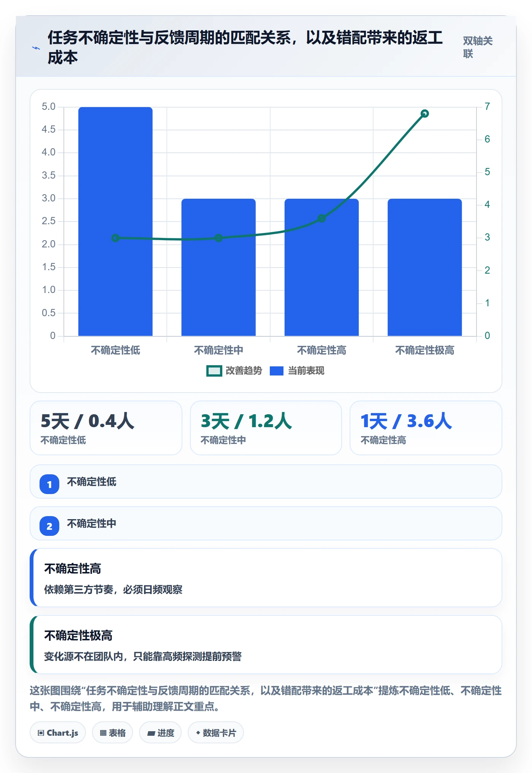Select the 3天 / 1.2人 data card

[x=266, y=428]
